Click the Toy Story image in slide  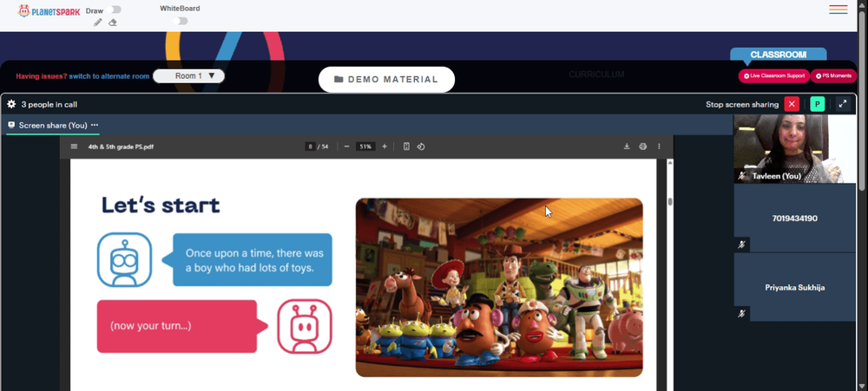point(499,288)
